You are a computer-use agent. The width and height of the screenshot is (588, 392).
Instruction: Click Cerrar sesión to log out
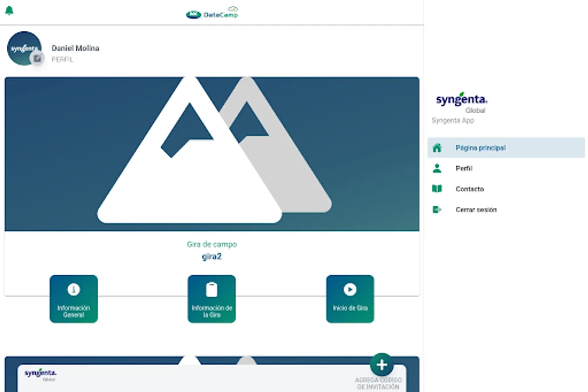click(476, 210)
